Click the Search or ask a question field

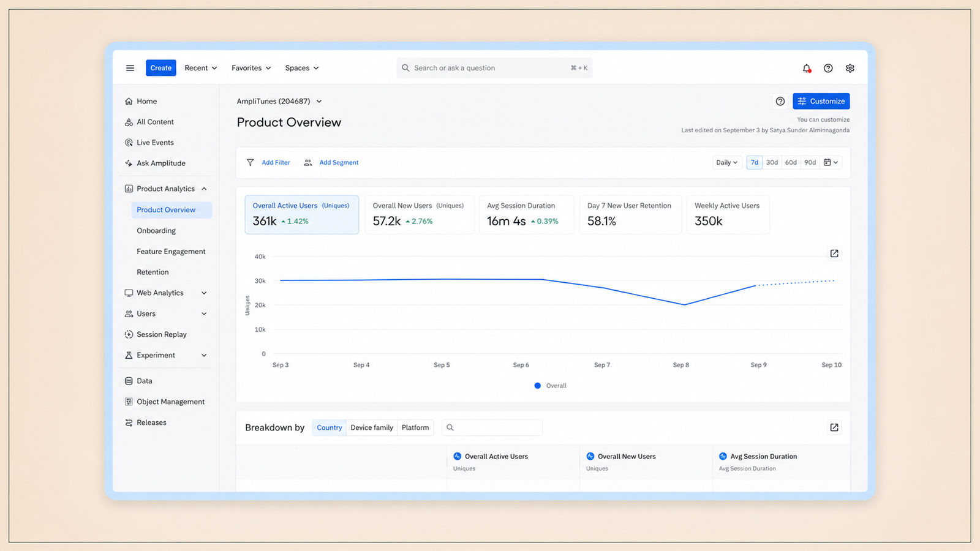tap(494, 68)
